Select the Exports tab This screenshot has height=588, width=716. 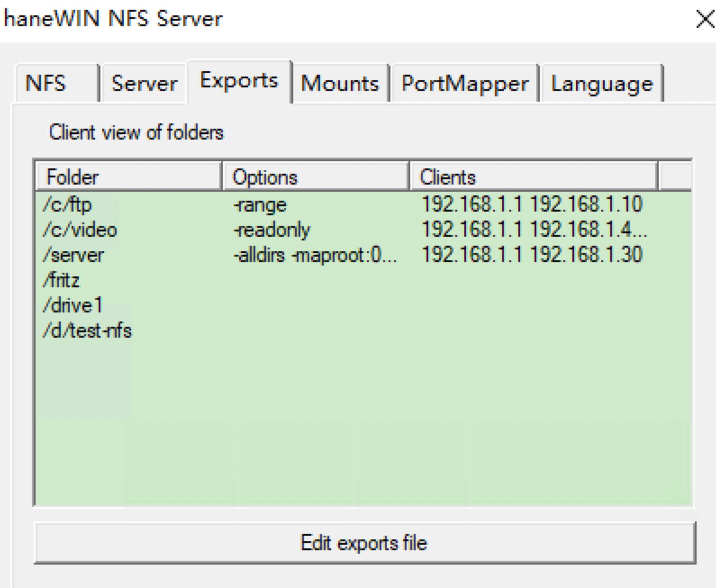239,81
